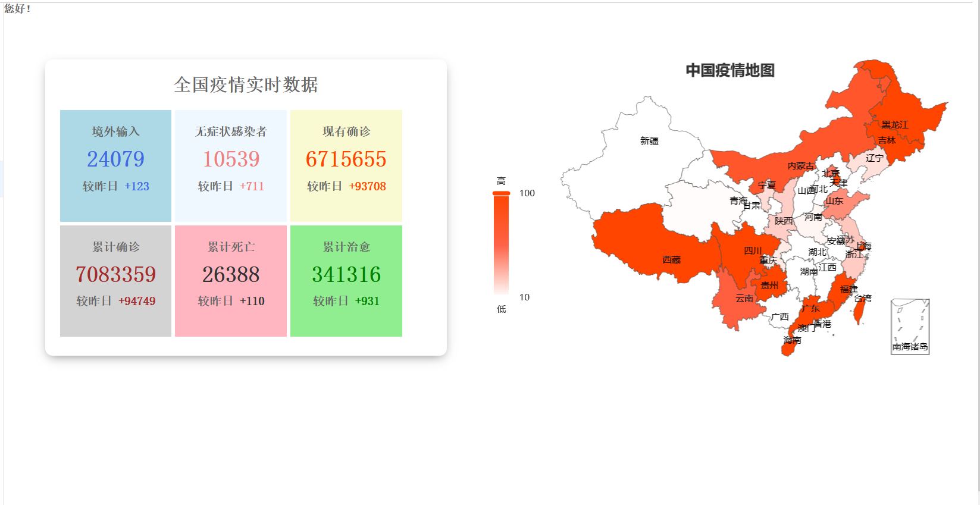Click the +931 daily change value
980x505 pixels.
[x=367, y=301]
